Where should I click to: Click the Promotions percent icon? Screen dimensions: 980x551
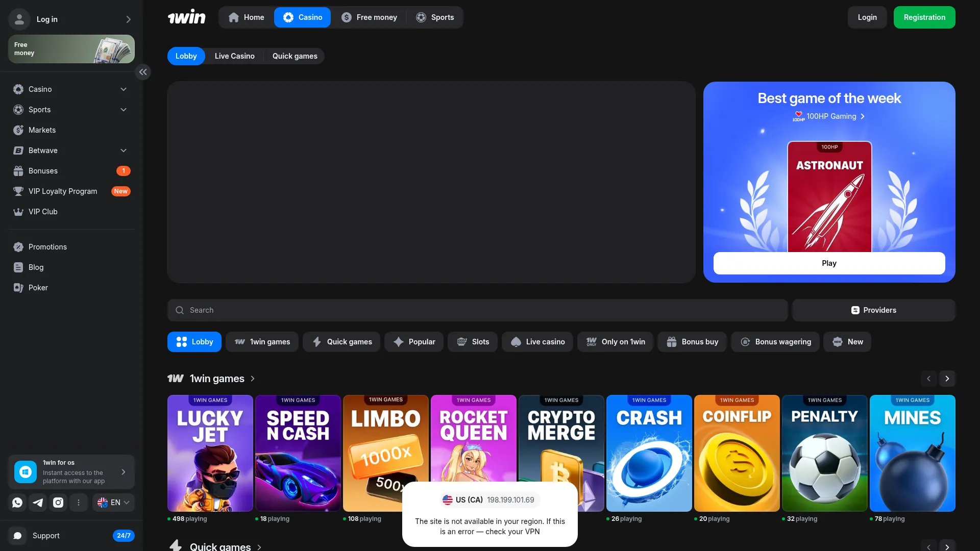click(x=18, y=247)
